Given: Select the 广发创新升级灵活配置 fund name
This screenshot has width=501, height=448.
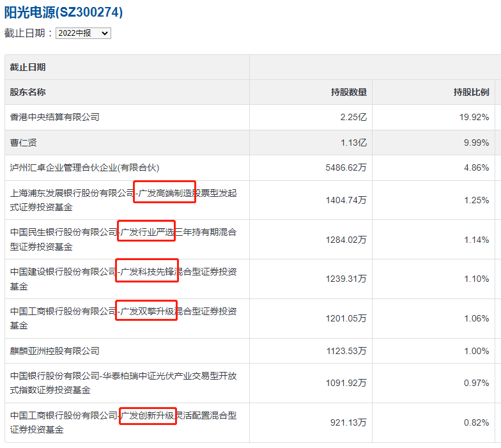Looking at the screenshot, I should 123,422.
